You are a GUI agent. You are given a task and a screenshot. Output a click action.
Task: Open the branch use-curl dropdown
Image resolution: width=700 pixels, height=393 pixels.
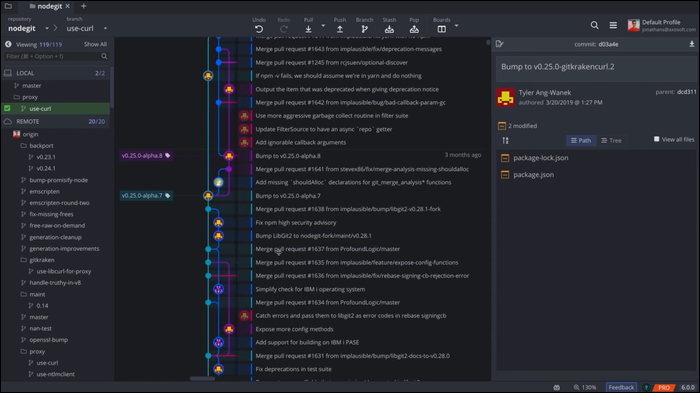[105, 28]
